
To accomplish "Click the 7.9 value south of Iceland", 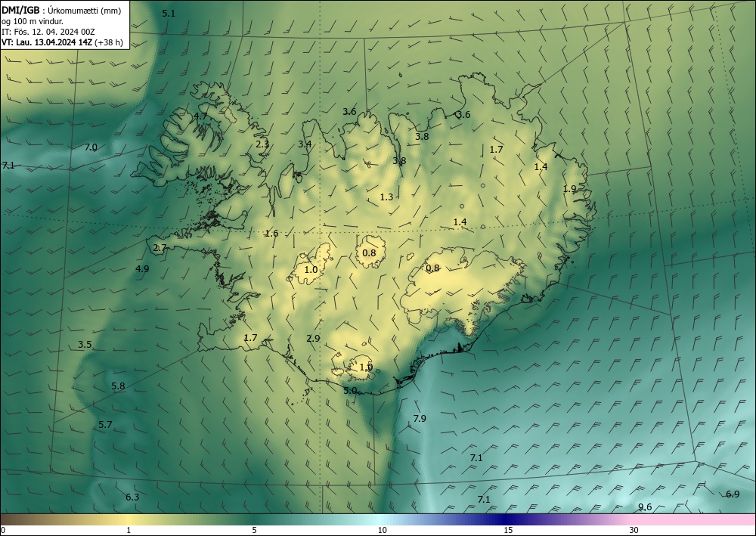I will click(x=420, y=418).
